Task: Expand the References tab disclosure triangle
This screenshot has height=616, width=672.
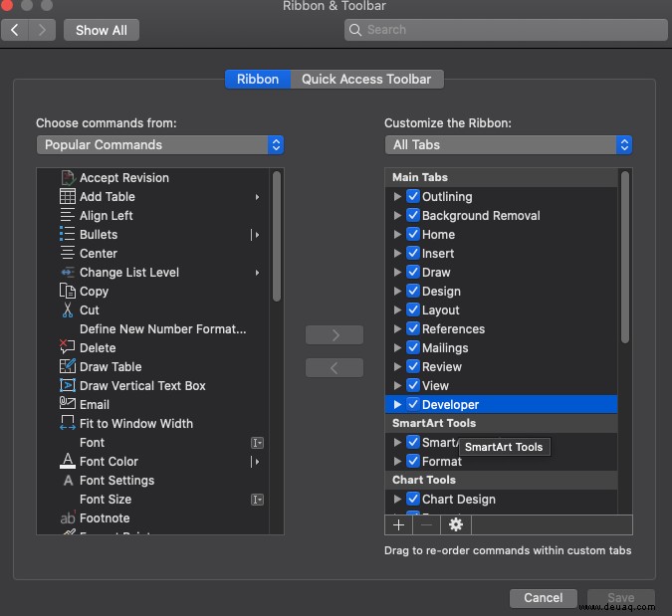Action: 397,328
